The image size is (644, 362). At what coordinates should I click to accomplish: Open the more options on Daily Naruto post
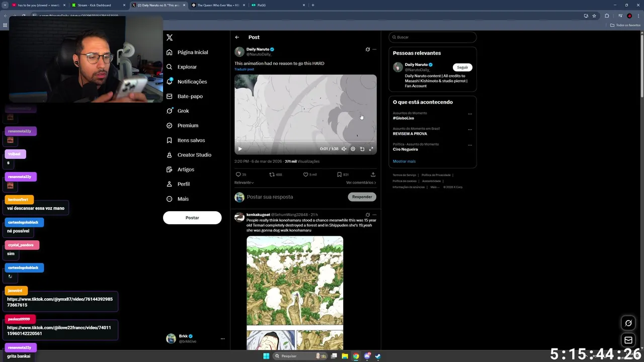(374, 49)
